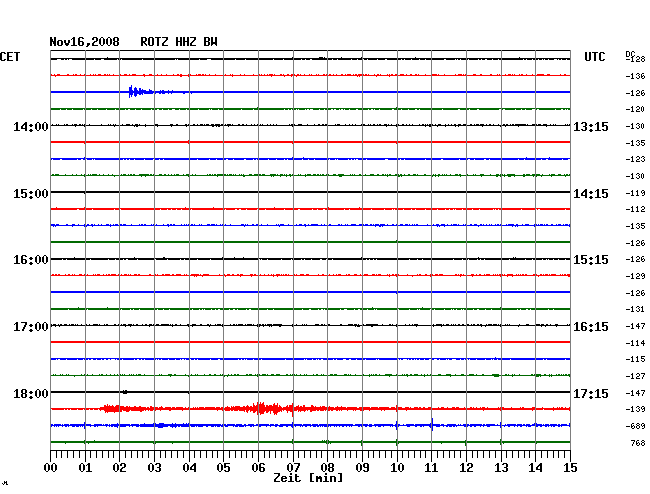Screen dimensions: 650x494
Task: Select the DC offset value -127
Action: click(x=635, y=376)
